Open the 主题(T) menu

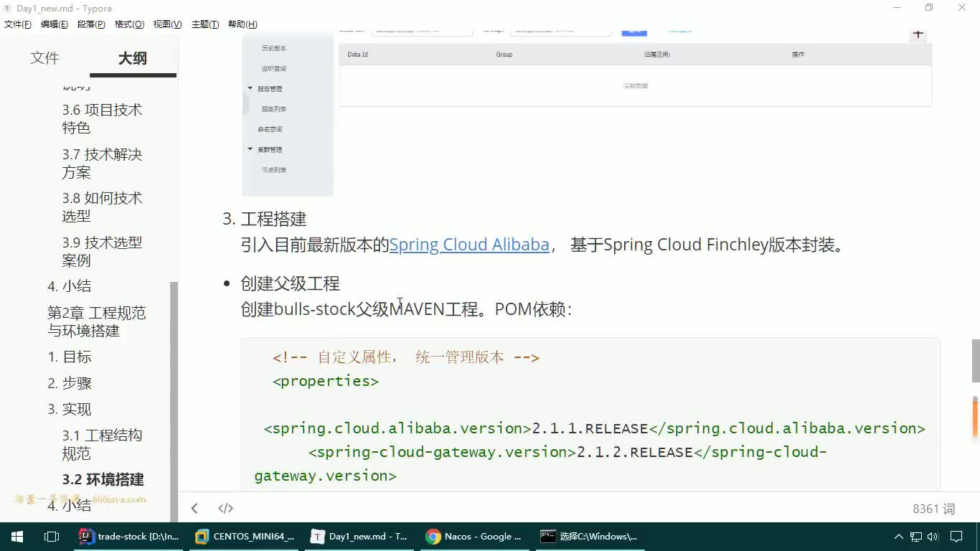tap(205, 24)
